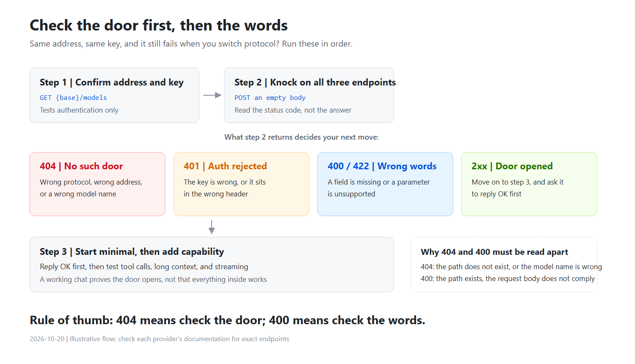Click the POST an empty body code text
This screenshot has height=364, width=635.
tap(270, 98)
